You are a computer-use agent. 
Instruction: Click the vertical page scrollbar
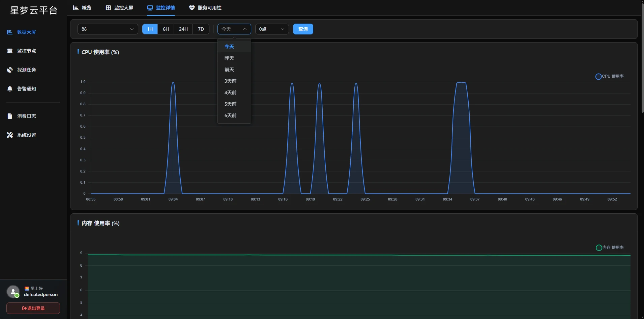coord(642,57)
